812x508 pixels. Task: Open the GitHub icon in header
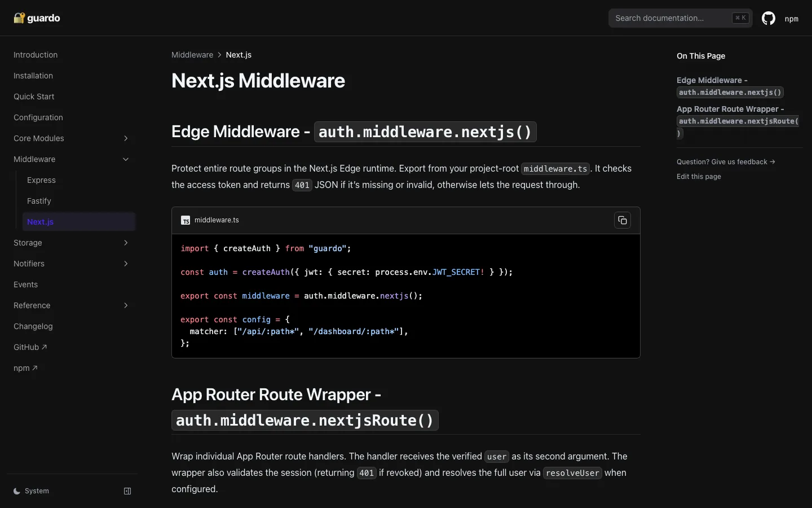point(769,18)
